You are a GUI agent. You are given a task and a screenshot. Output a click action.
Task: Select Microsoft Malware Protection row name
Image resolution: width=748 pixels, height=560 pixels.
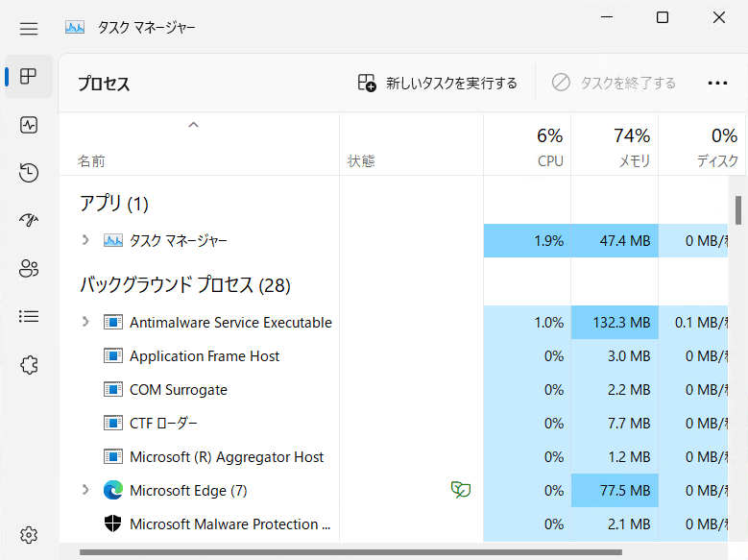229,524
